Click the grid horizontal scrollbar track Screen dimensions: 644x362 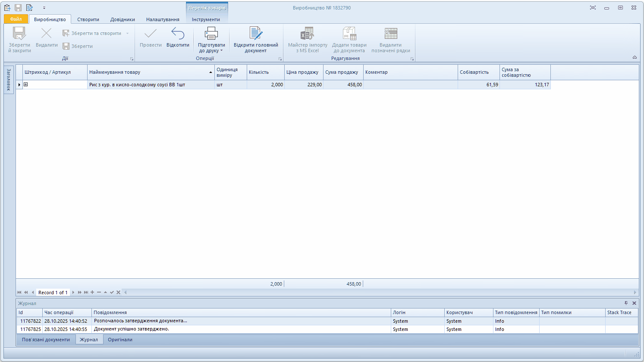380,293
